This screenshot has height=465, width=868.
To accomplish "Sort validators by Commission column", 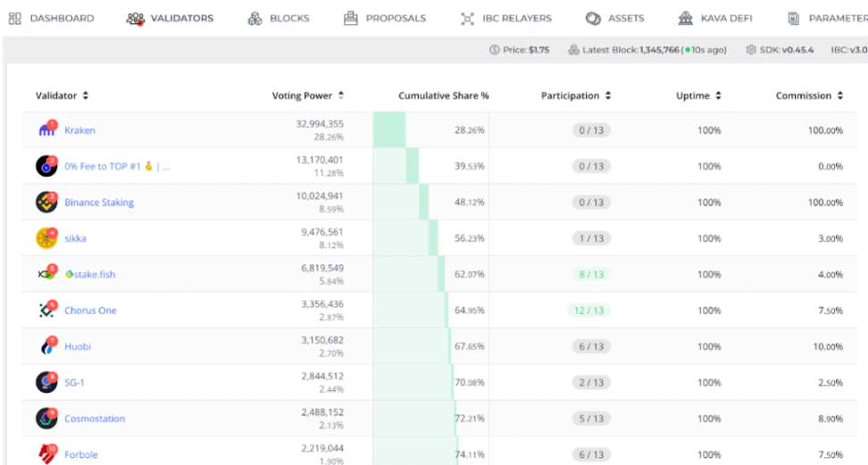I will coord(809,95).
